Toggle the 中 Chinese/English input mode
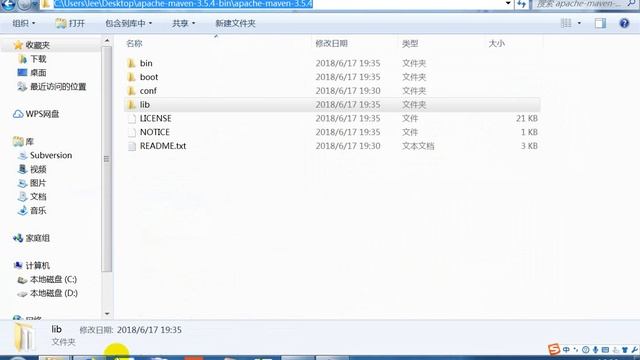 (x=566, y=349)
